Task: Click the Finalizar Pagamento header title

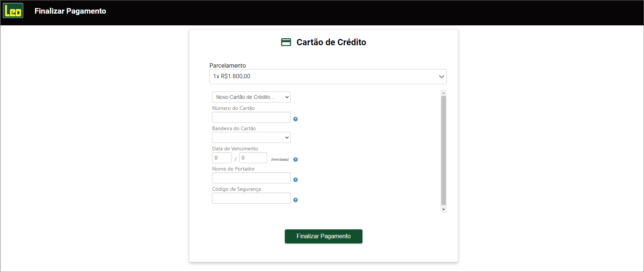Action: (x=70, y=11)
